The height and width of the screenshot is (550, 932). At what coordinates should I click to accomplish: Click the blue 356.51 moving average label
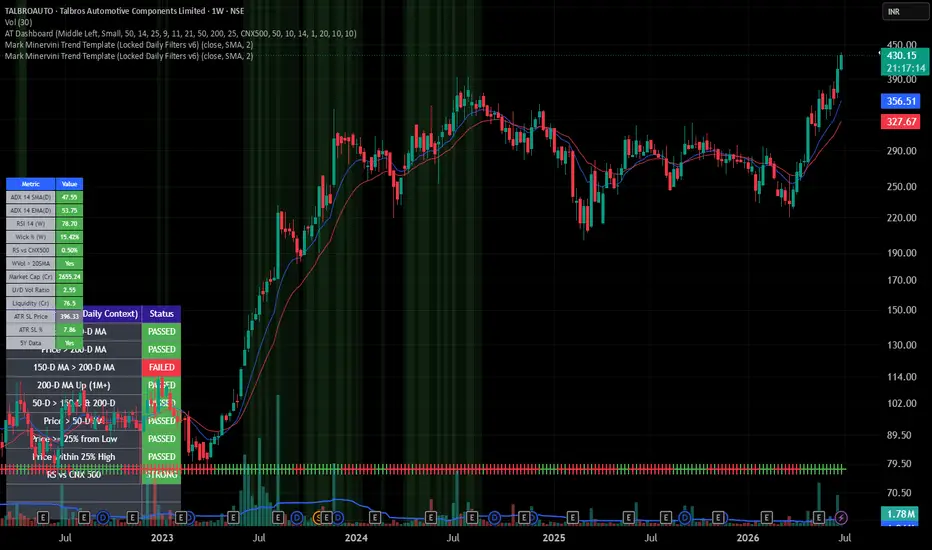(x=900, y=101)
